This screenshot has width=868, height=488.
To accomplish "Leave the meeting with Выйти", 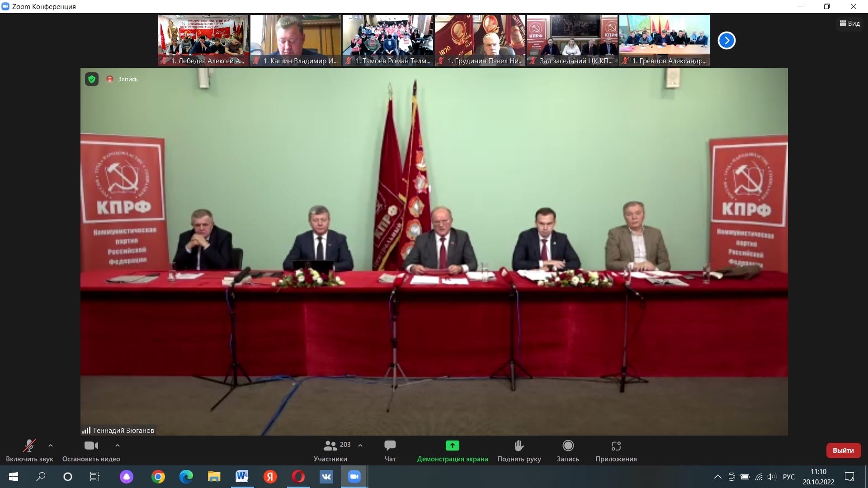I will pos(843,450).
